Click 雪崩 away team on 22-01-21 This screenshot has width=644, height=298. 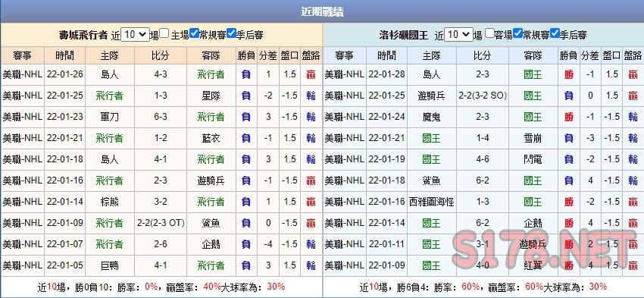(533, 138)
